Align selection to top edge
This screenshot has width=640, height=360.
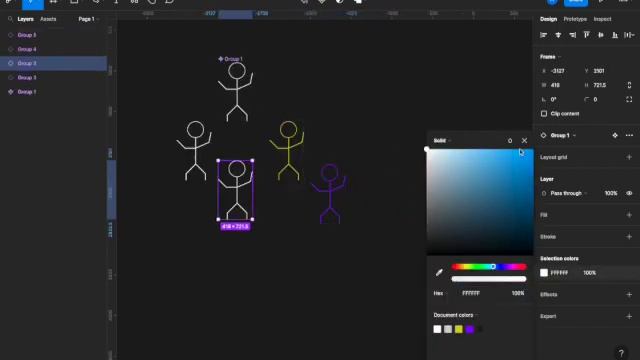pos(587,35)
